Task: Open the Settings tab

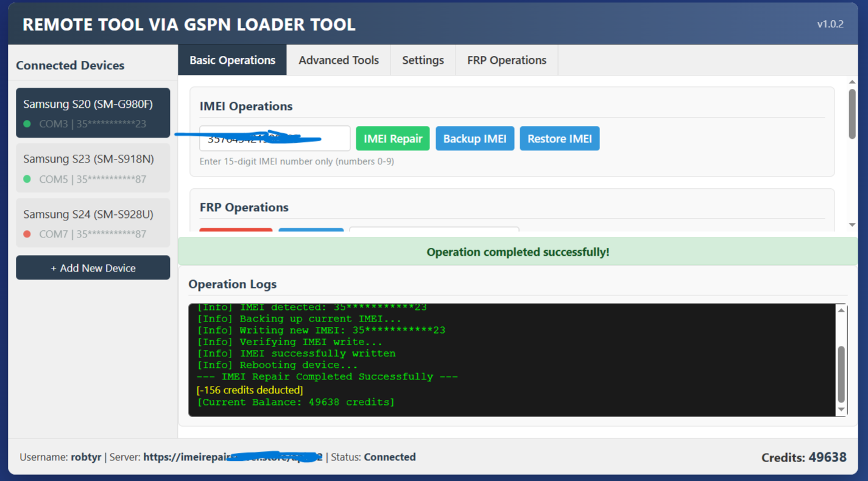Action: click(x=423, y=60)
